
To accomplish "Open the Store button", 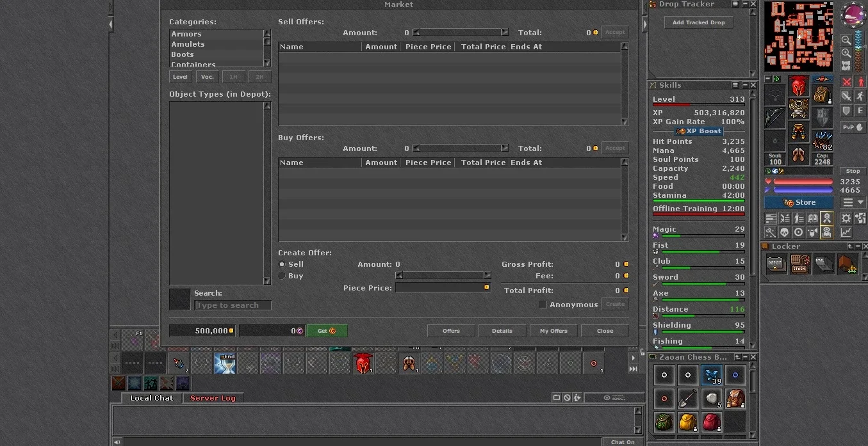I will coord(798,202).
